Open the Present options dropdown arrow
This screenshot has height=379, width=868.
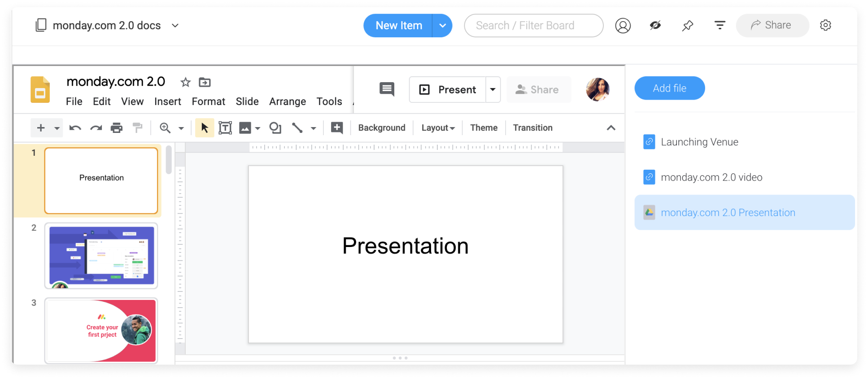493,89
